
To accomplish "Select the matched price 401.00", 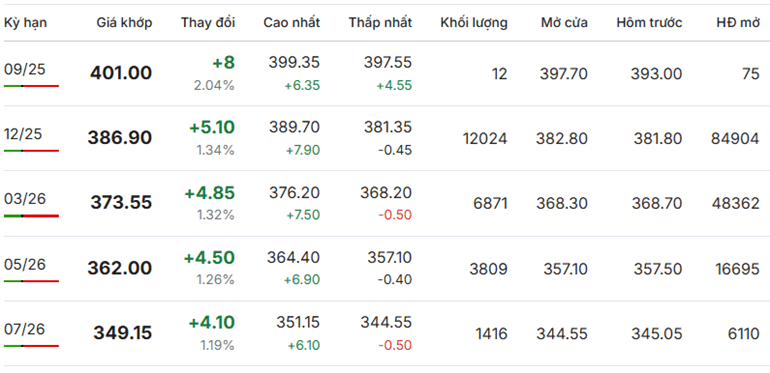I will click(121, 73).
